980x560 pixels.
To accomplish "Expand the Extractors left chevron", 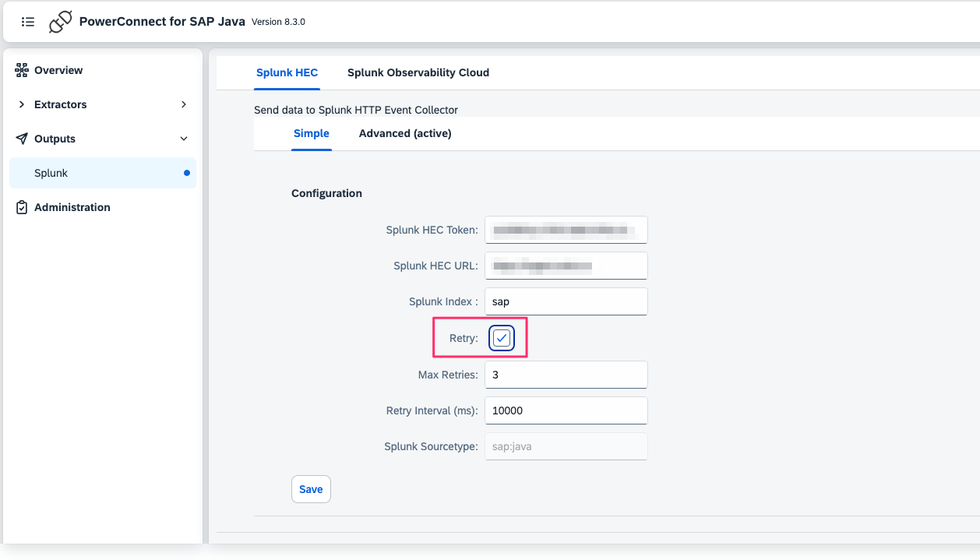I will click(x=22, y=104).
